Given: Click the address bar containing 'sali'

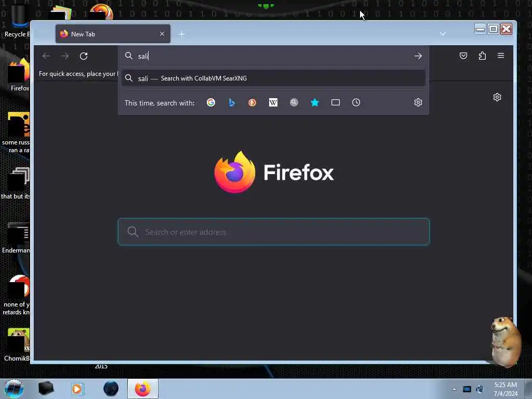Looking at the screenshot, I should coord(273,56).
